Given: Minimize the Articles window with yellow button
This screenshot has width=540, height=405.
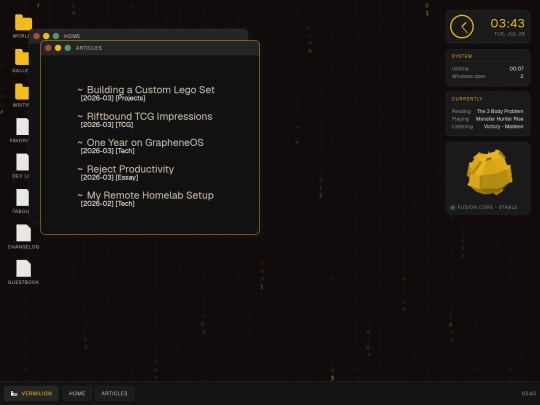Looking at the screenshot, I should [x=58, y=48].
